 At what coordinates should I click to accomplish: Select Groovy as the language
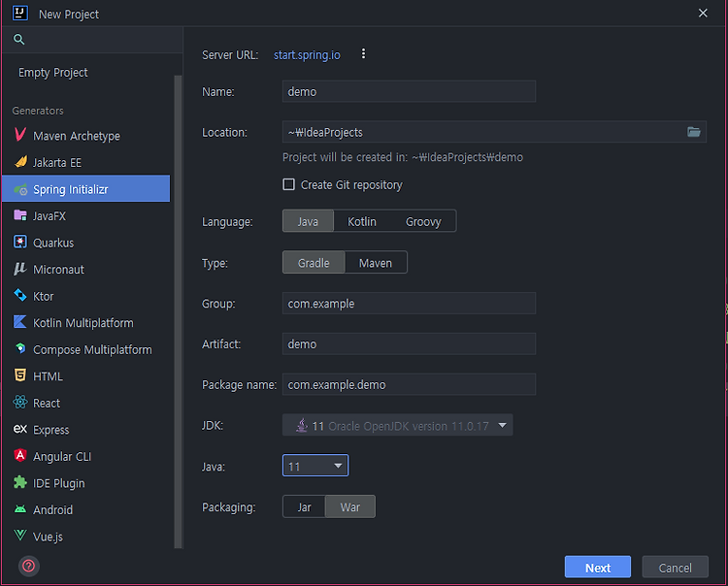click(x=423, y=221)
